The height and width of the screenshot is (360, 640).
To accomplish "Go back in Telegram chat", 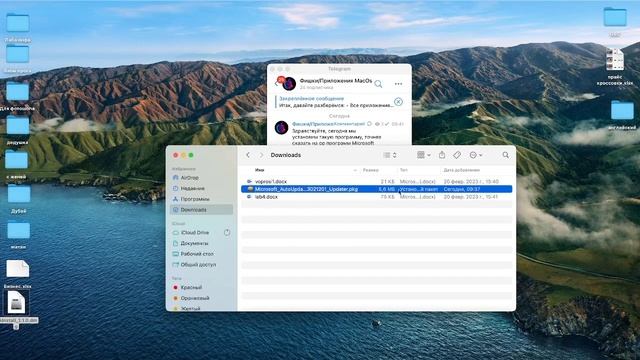I will (276, 84).
